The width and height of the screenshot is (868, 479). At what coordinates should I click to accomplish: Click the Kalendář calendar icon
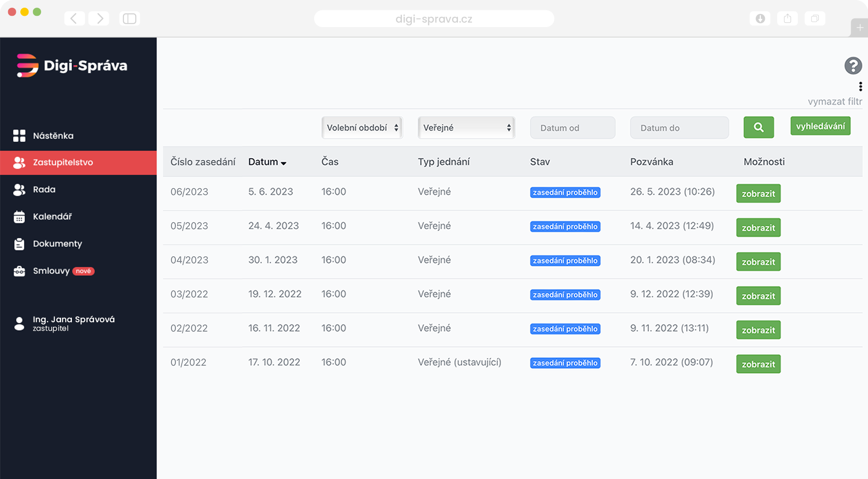pos(19,217)
